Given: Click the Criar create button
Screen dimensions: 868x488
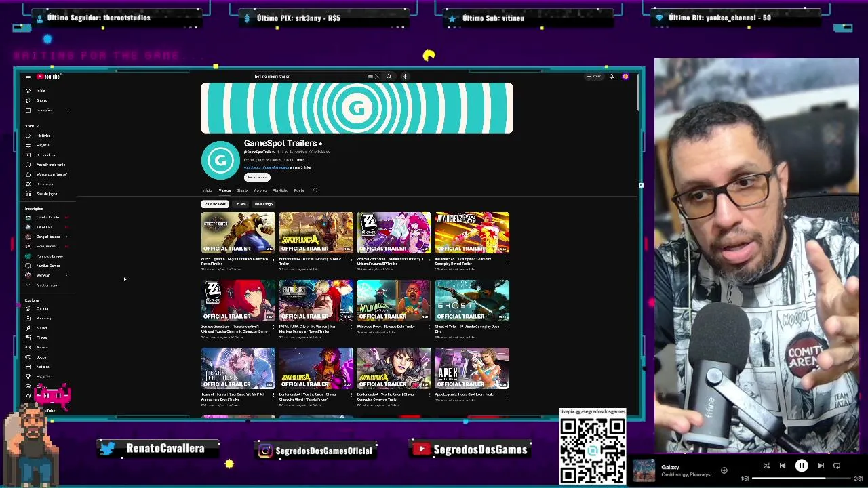Looking at the screenshot, I should [x=595, y=77].
